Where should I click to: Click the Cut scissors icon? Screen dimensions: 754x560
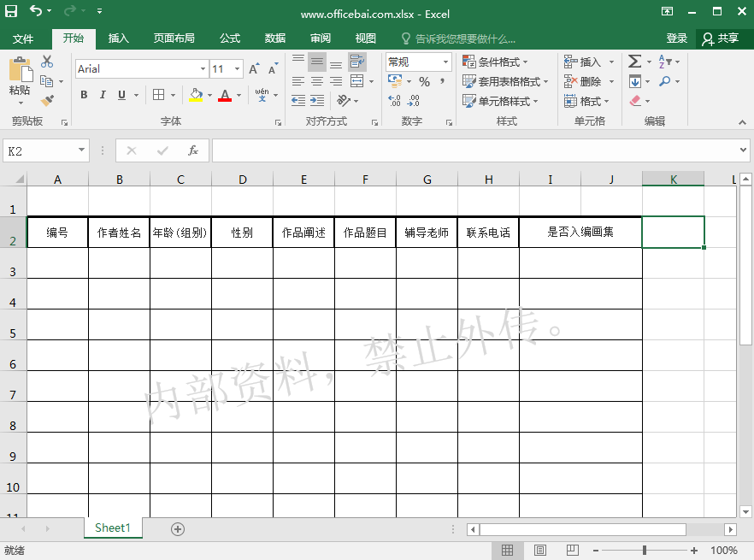tap(47, 62)
